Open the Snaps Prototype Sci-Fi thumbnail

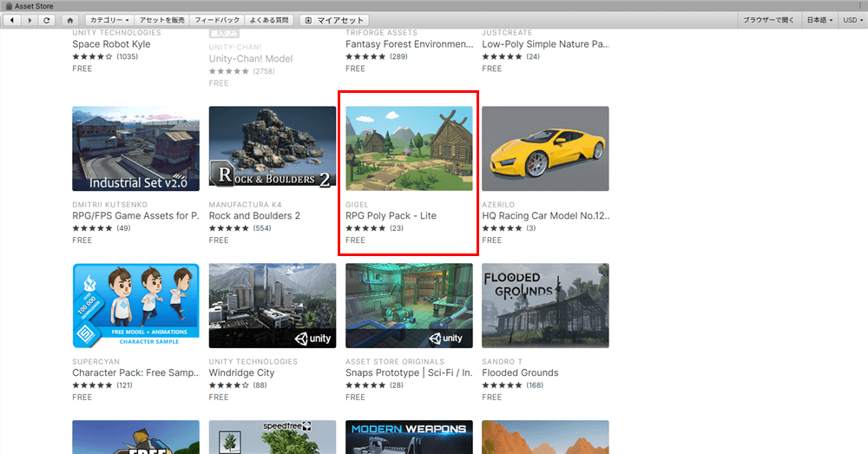[x=409, y=306]
